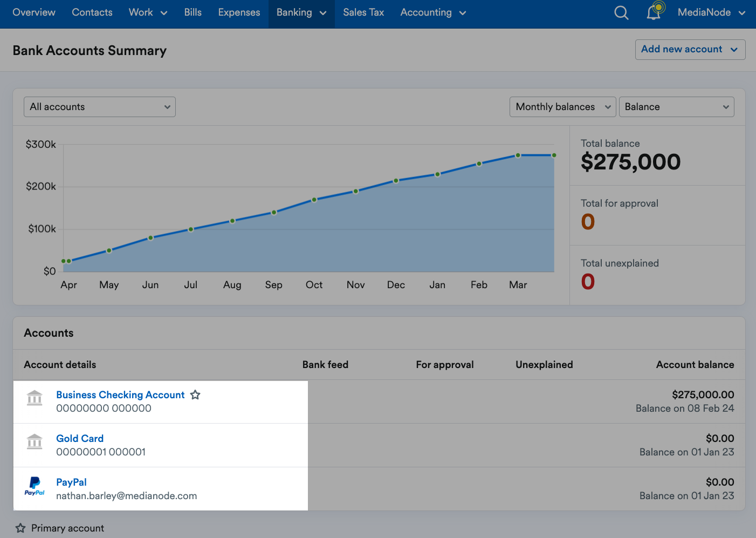Open the Balance dropdown
Image resolution: width=756 pixels, height=538 pixels.
pos(677,106)
